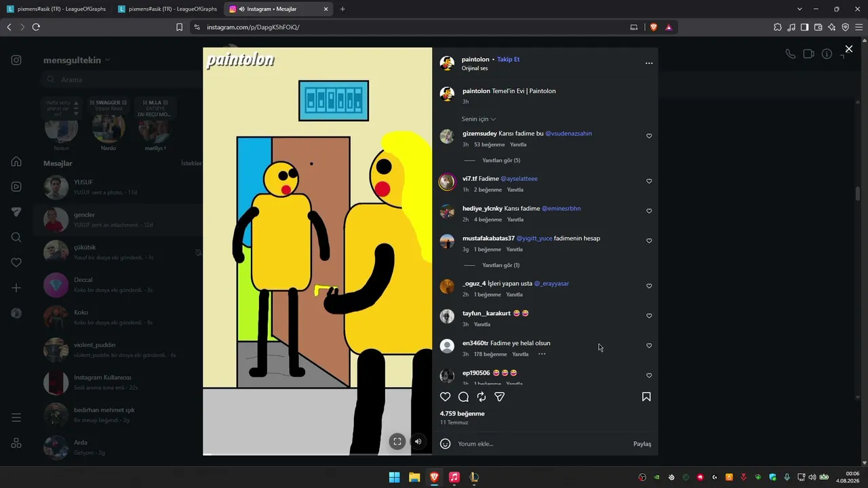Like tayfun__karakurt's comment
868x488 pixels.
tap(649, 316)
